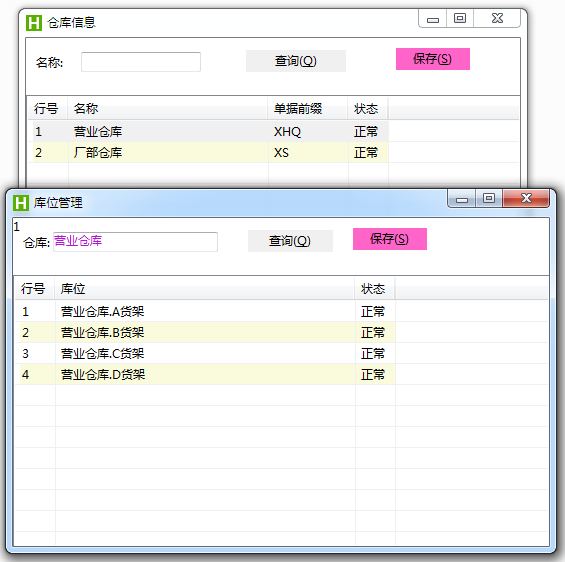Select the 营业仓库 row with prefix XHQ

tap(209, 131)
